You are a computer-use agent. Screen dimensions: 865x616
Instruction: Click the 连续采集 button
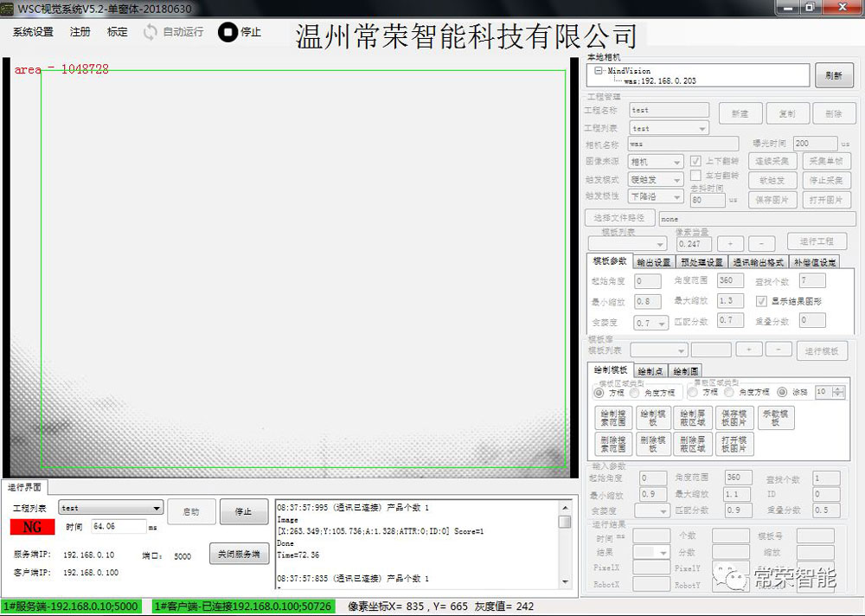(772, 161)
